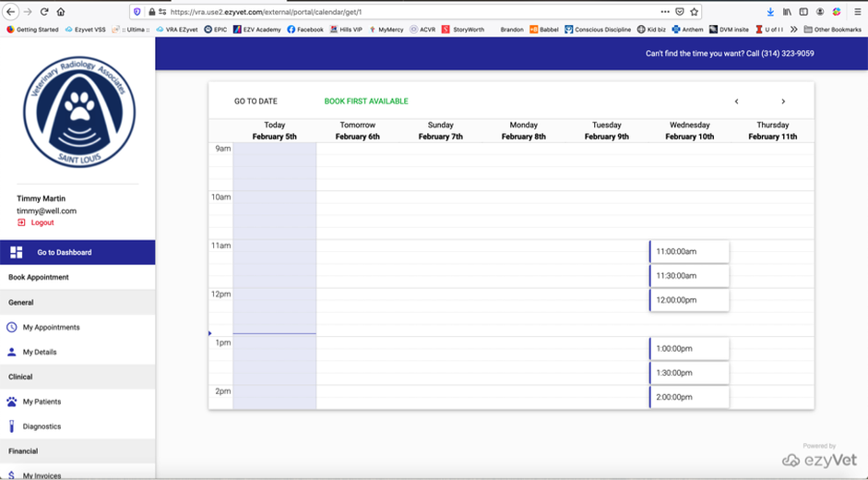
Task: Open the browser downloads arrow
Action: [771, 12]
